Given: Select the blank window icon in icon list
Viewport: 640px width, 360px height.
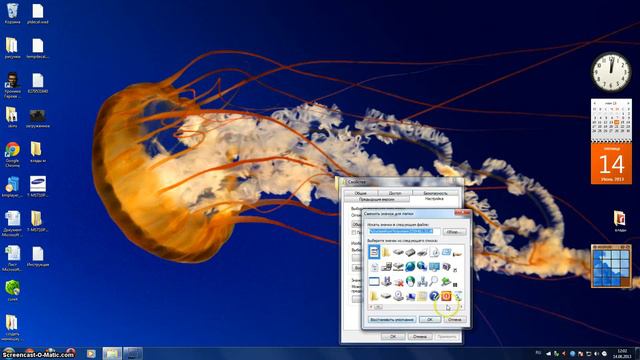Looking at the screenshot, I should tap(374, 281).
